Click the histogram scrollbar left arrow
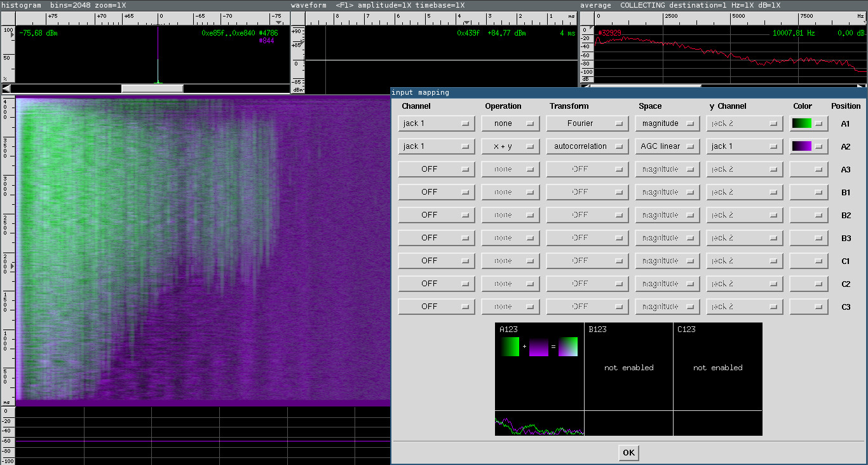Image resolution: width=868 pixels, height=465 pixels. click(x=6, y=88)
